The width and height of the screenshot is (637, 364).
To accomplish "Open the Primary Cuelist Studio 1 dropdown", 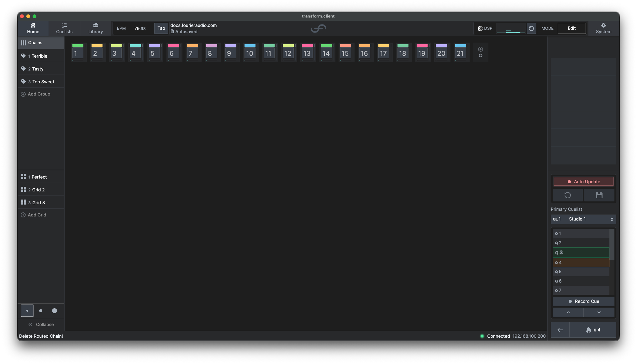I will [583, 219].
